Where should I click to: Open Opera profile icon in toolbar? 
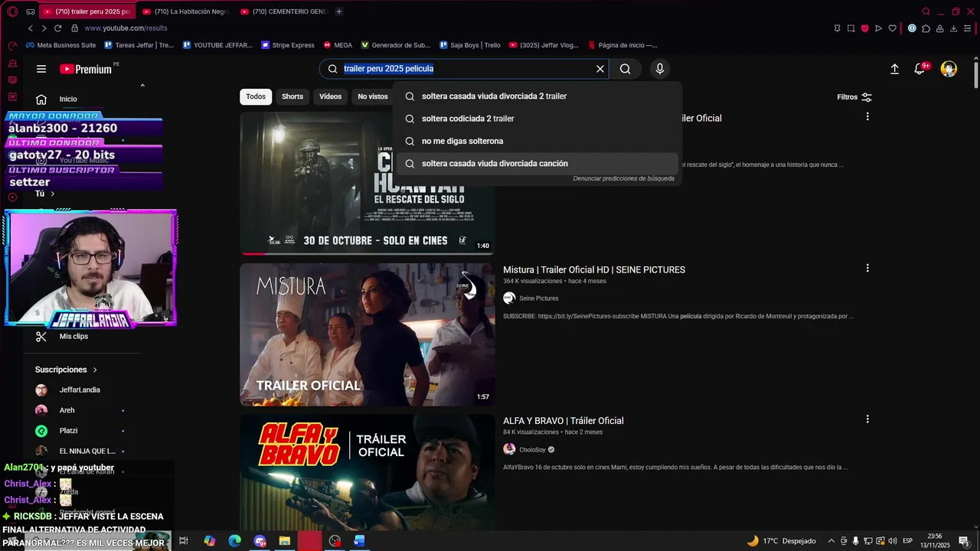pos(939,28)
